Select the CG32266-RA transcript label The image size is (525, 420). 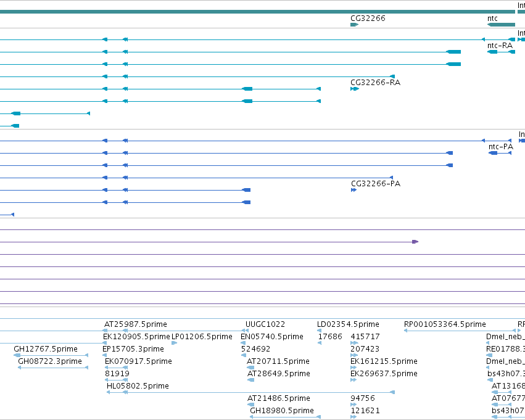(375, 83)
